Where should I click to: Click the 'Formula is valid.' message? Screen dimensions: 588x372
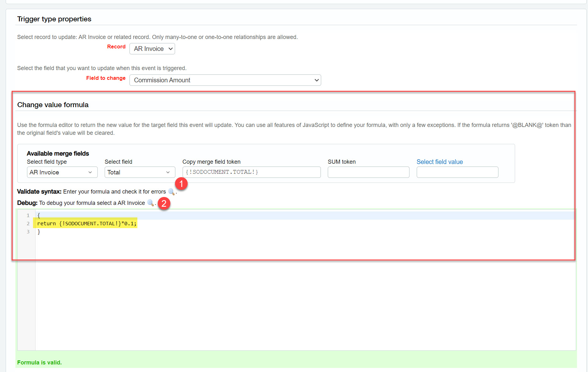(39, 362)
